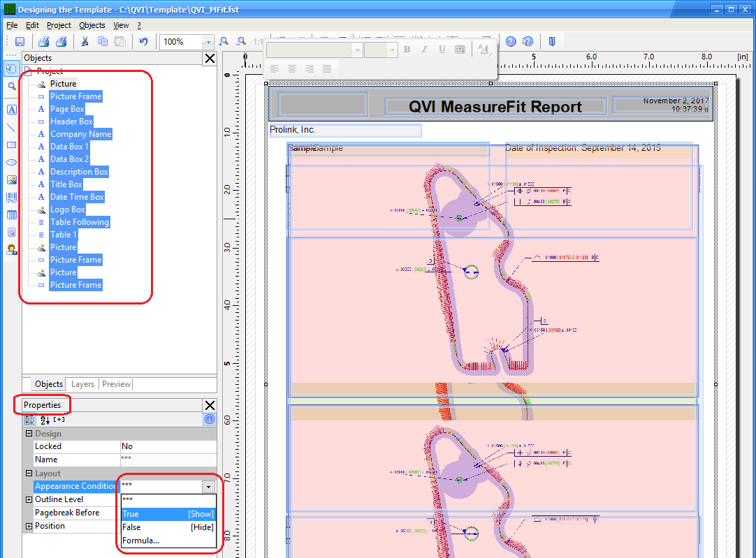Cut the selection with the scissors icon
This screenshot has height=558, width=756.
[85, 42]
